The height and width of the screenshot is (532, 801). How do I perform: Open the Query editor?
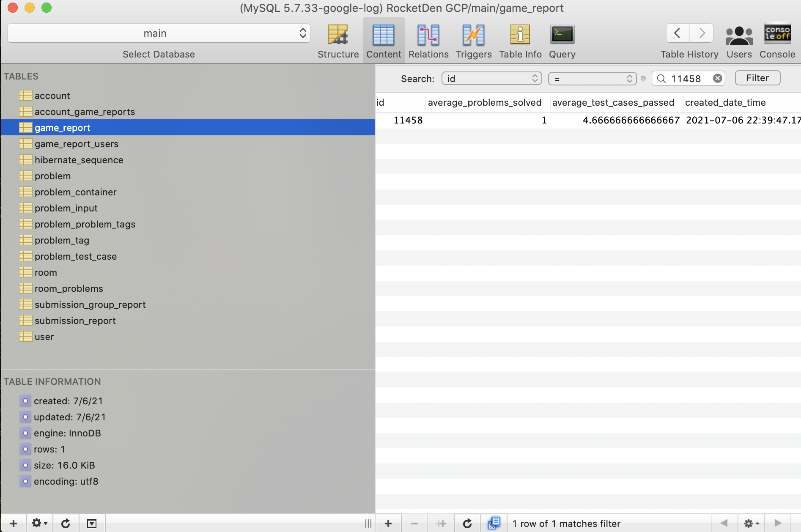tap(562, 41)
